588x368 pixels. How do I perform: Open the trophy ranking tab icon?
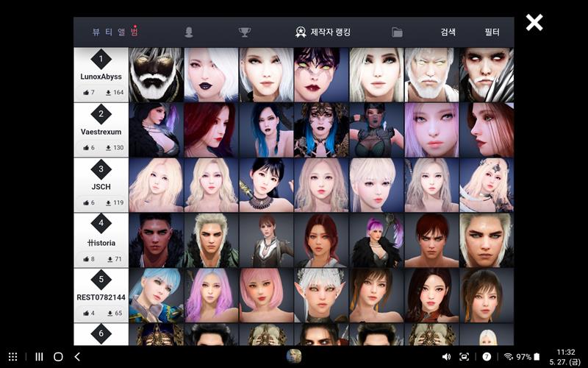tap(245, 32)
